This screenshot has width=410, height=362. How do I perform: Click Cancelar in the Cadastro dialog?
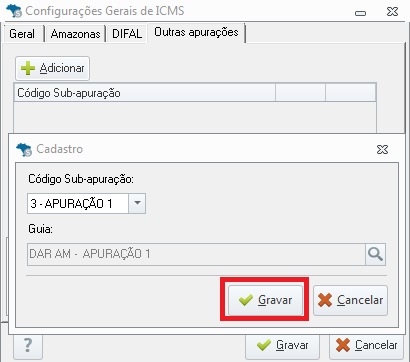[350, 300]
